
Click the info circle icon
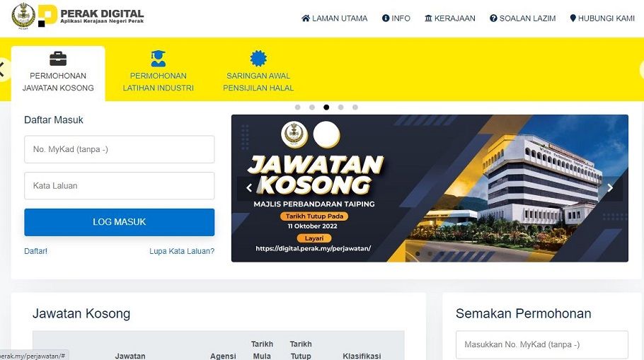[386, 18]
